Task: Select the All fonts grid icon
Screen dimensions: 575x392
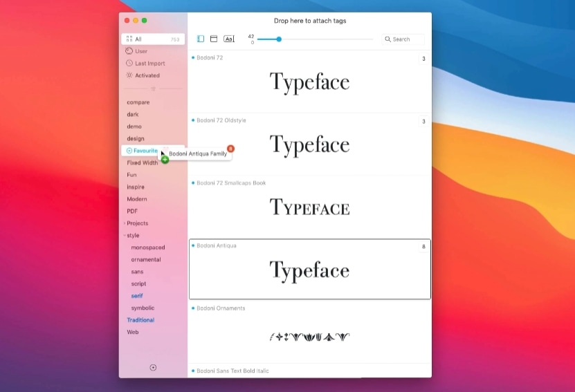Action: 129,39
